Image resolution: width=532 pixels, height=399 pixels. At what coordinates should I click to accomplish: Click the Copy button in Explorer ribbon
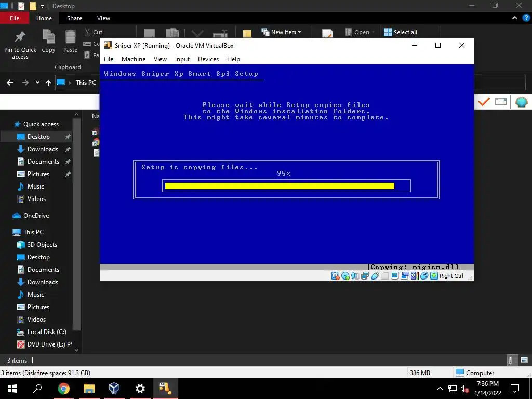[x=48, y=42]
